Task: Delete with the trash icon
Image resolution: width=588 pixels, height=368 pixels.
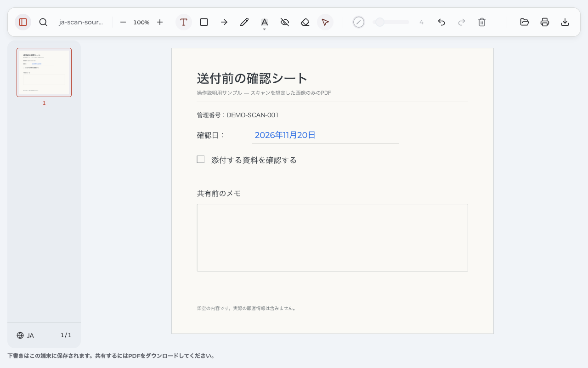Action: [x=482, y=22]
